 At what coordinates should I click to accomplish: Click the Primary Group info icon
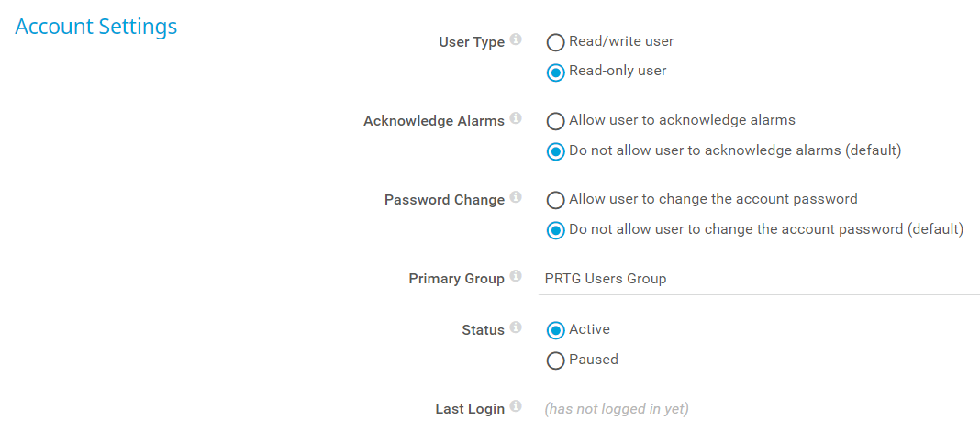pyautogui.click(x=516, y=277)
